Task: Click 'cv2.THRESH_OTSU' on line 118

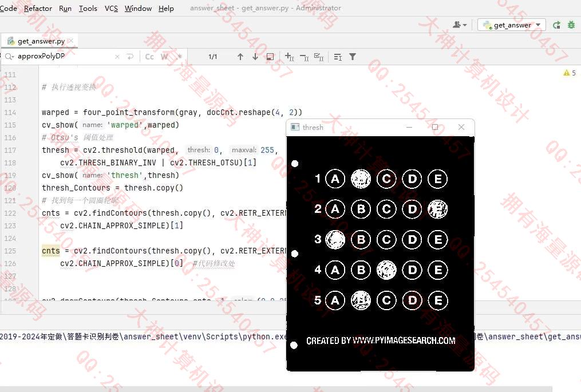Action: click(x=207, y=163)
